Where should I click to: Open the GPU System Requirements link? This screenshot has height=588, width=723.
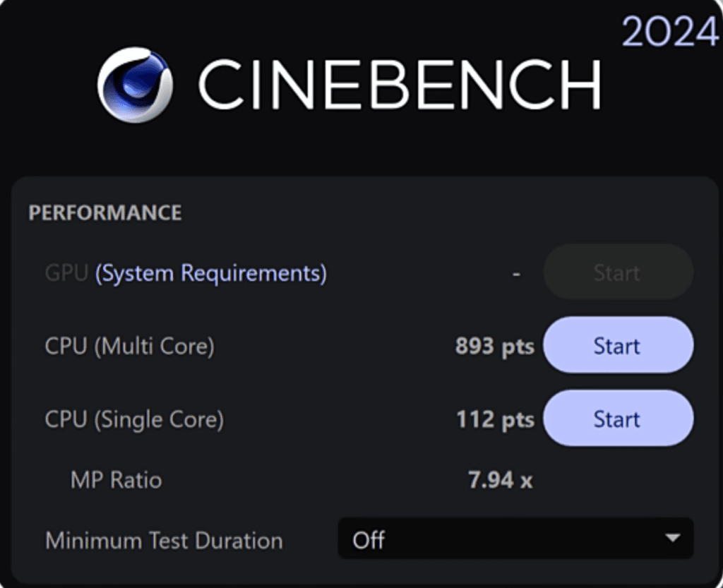pyautogui.click(x=210, y=273)
